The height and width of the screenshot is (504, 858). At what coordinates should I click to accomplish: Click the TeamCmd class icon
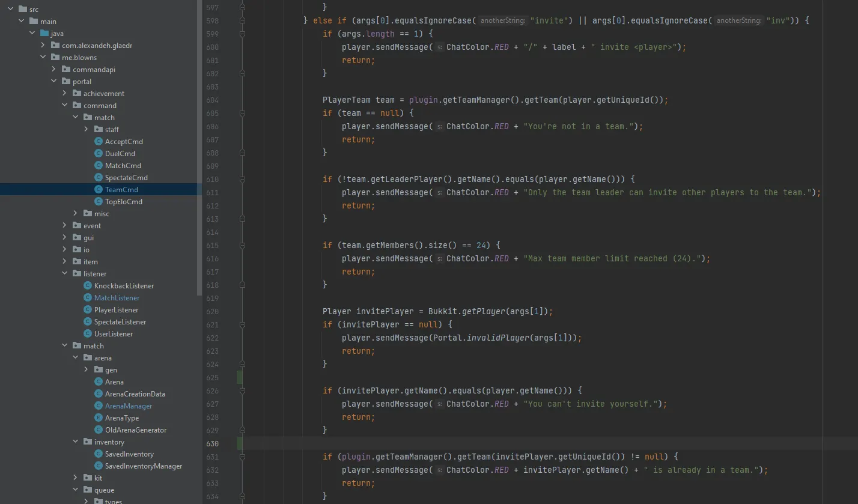99,190
